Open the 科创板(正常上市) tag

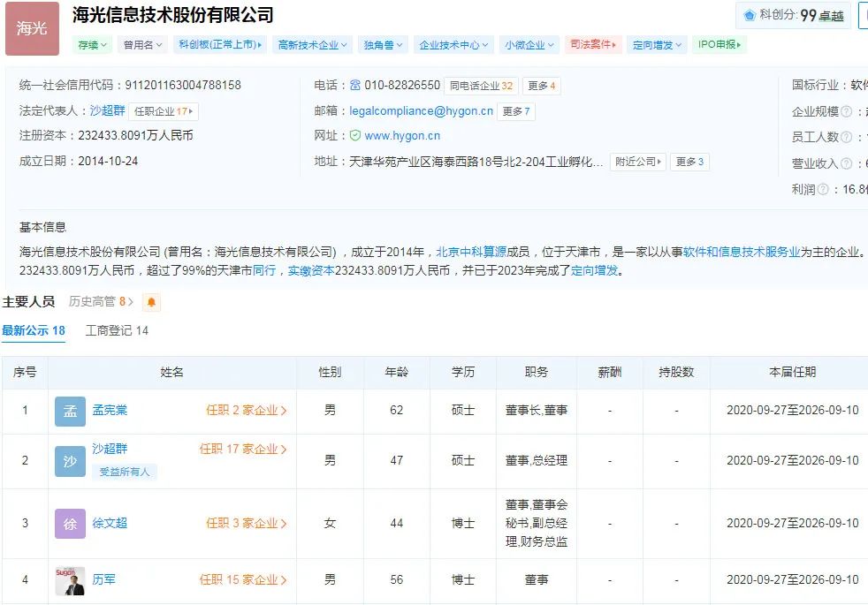[220, 45]
